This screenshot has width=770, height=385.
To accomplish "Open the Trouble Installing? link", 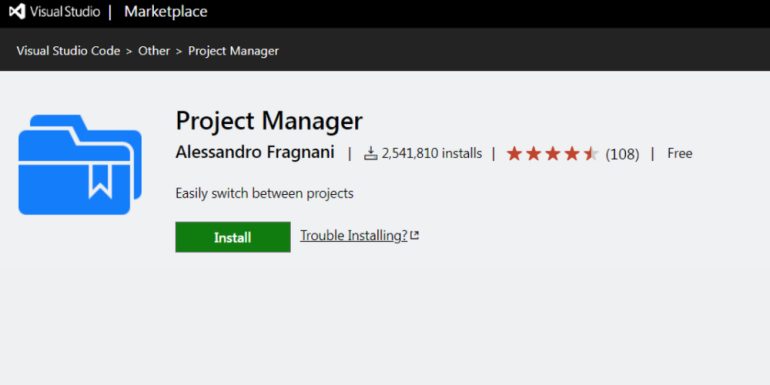I will tap(354, 236).
